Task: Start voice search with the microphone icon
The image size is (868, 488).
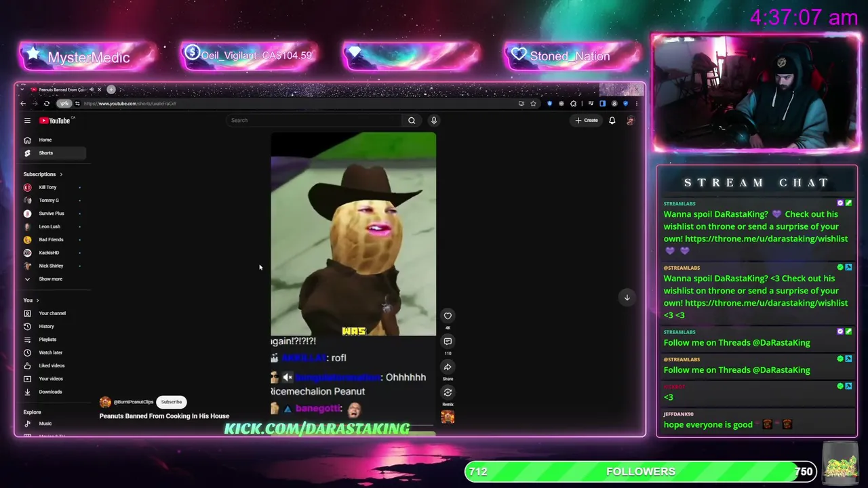Action: (434, 121)
